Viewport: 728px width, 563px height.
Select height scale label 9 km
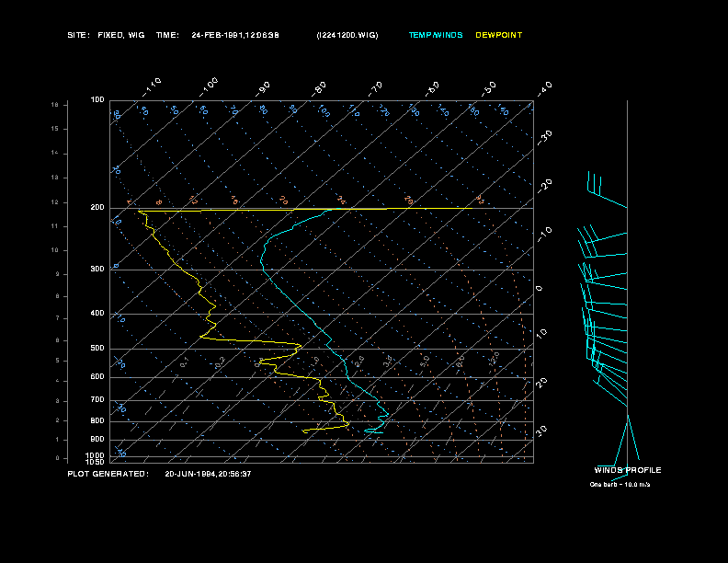58,274
